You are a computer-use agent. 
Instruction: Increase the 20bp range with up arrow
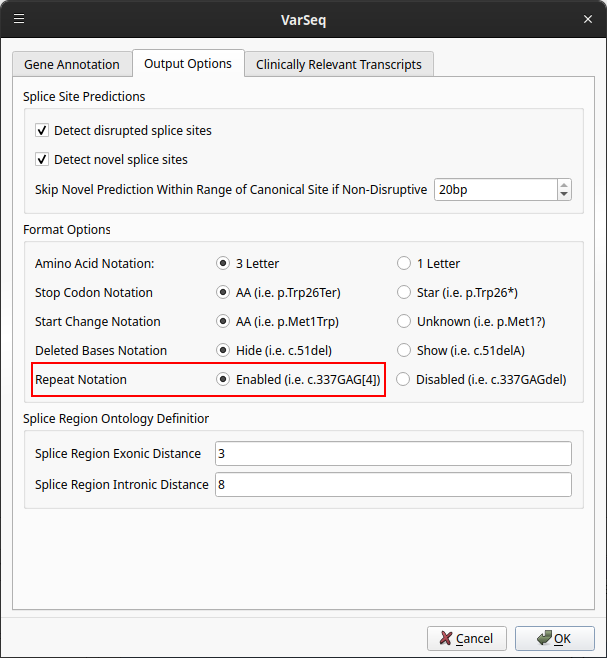564,185
